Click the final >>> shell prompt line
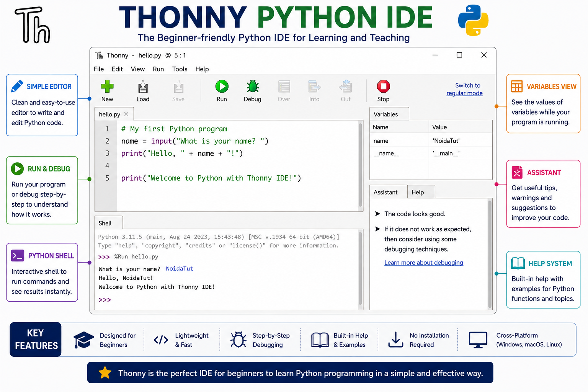This screenshot has height=392, width=588. pos(105,300)
